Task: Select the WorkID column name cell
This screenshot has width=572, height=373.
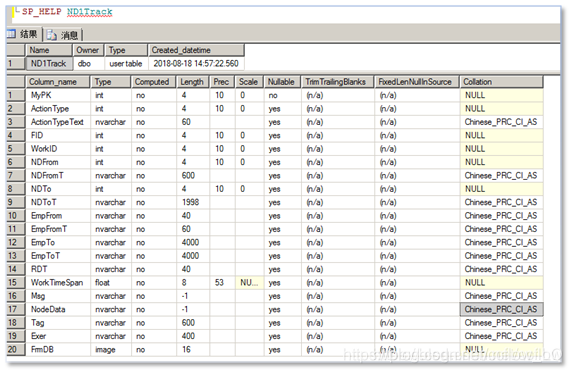Action: coord(58,149)
